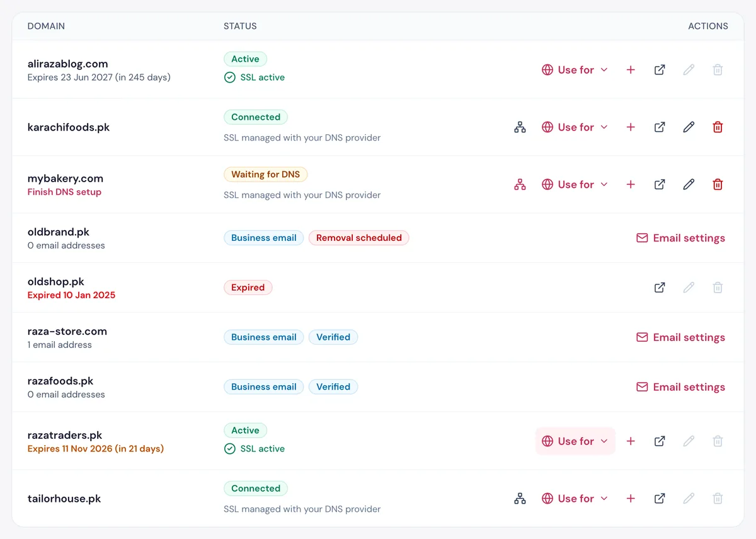Delete the karachifoods.pk domain

[718, 127]
